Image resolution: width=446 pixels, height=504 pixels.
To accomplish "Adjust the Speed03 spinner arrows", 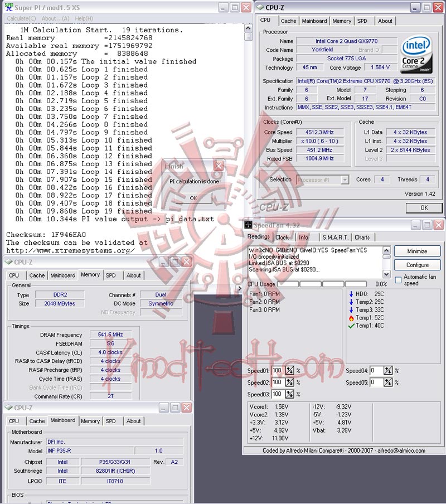I will (289, 394).
